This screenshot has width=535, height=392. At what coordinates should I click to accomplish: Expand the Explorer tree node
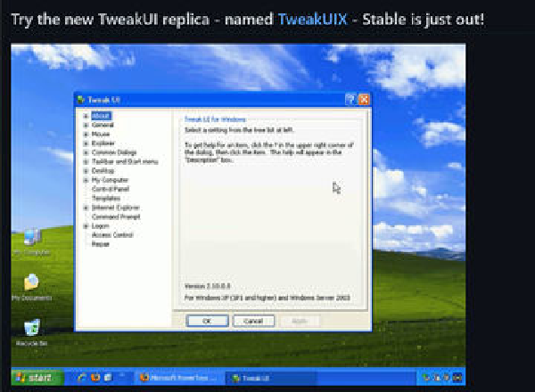pyautogui.click(x=86, y=143)
